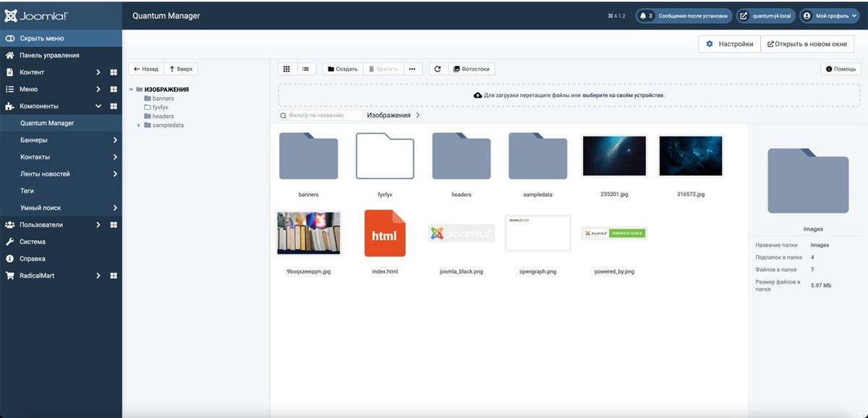Switch to grid view icon
This screenshot has height=418, width=868.
tap(286, 69)
